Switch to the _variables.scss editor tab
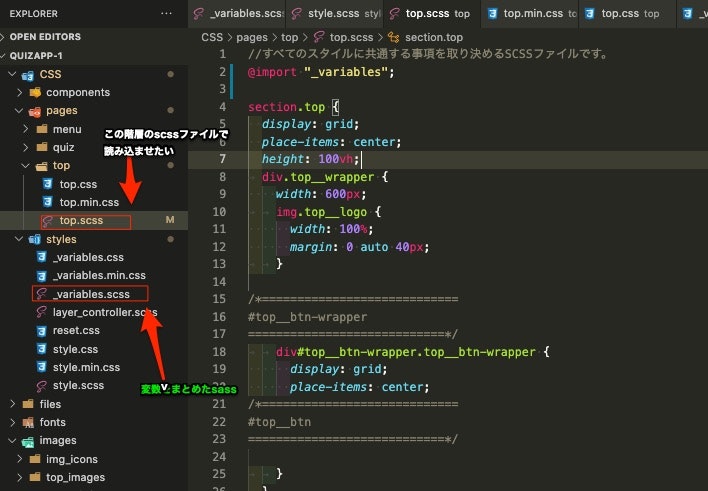The width and height of the screenshot is (708, 491). point(238,14)
